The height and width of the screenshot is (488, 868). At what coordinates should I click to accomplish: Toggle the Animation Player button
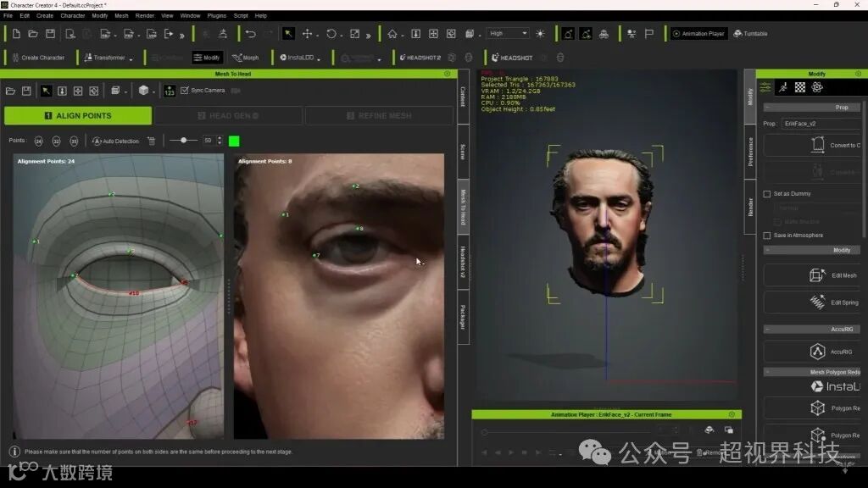tap(698, 34)
